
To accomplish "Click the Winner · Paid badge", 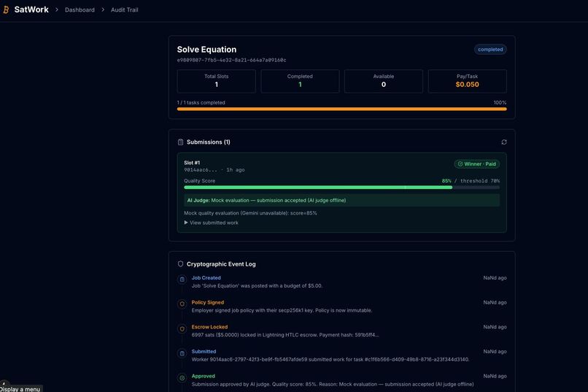I will tap(476, 164).
